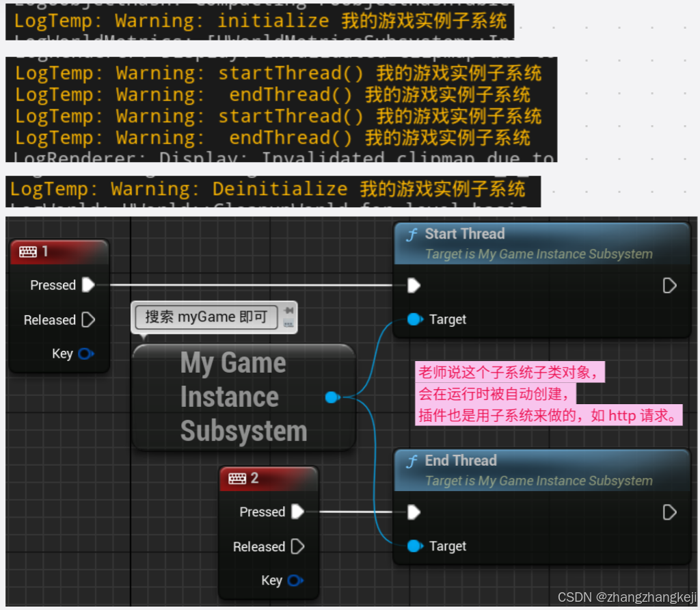Viewport: 700px width, 610px height.
Task: Click the End Thread Target input pin
Action: tap(415, 546)
